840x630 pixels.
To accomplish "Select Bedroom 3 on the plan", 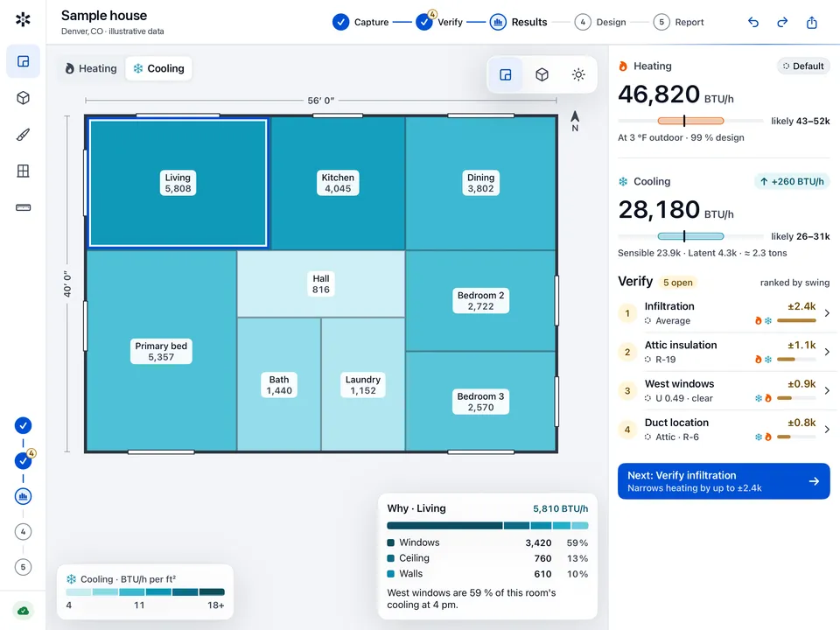I will point(480,402).
